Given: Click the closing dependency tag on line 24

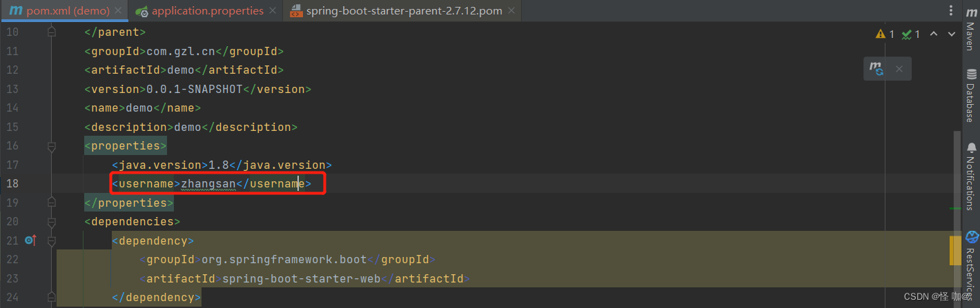Looking at the screenshot, I should tap(157, 298).
